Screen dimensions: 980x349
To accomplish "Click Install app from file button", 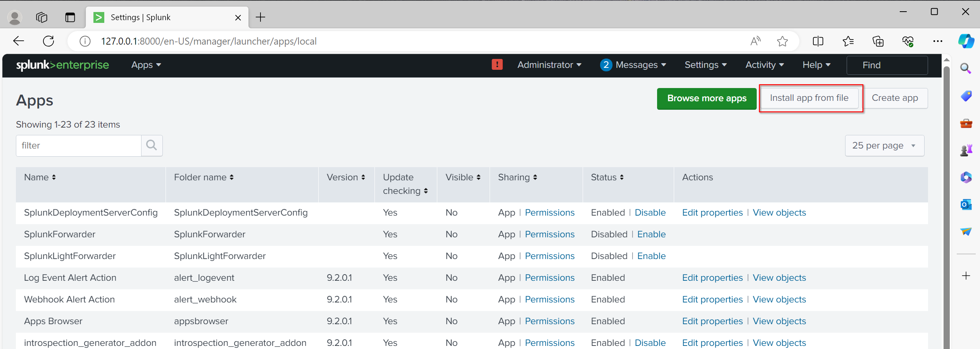I will pyautogui.click(x=809, y=98).
